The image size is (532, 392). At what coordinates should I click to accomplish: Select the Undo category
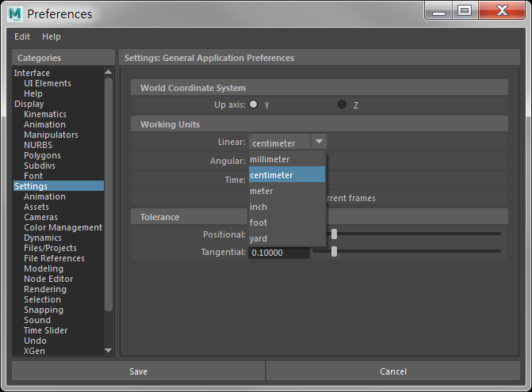(x=36, y=341)
